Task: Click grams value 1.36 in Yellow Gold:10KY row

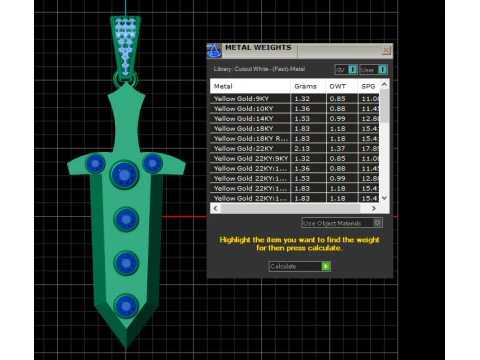Action: [302, 108]
